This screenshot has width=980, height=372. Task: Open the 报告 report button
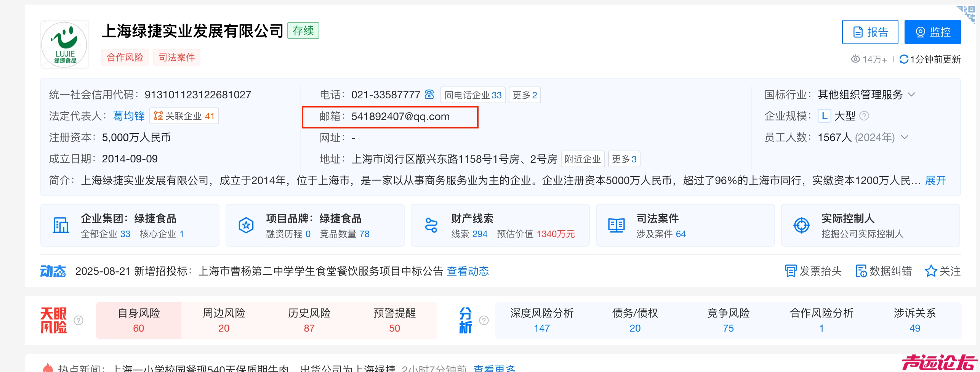pos(870,32)
